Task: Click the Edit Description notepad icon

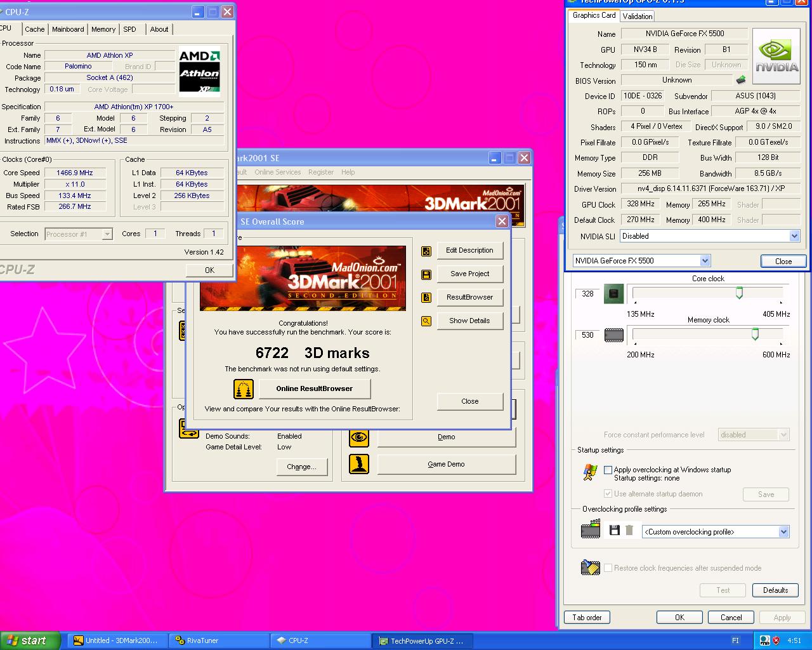Action: (426, 251)
